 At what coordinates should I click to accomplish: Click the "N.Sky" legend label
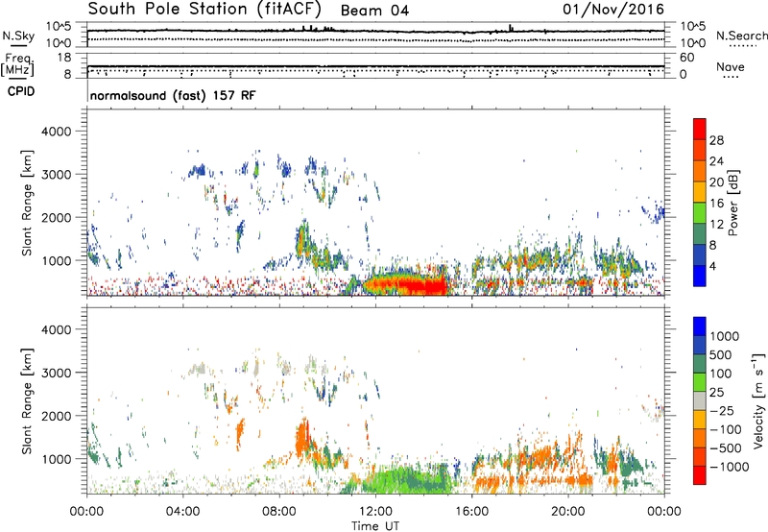(18, 36)
